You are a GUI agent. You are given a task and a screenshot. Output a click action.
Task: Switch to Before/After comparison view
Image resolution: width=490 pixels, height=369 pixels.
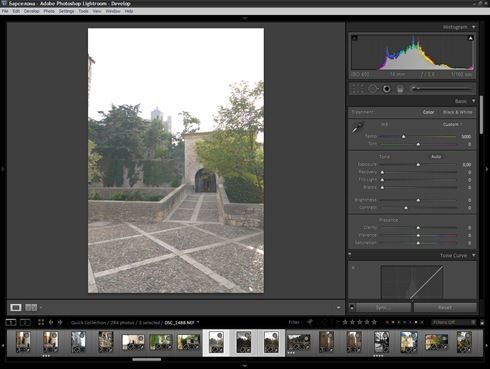click(31, 307)
